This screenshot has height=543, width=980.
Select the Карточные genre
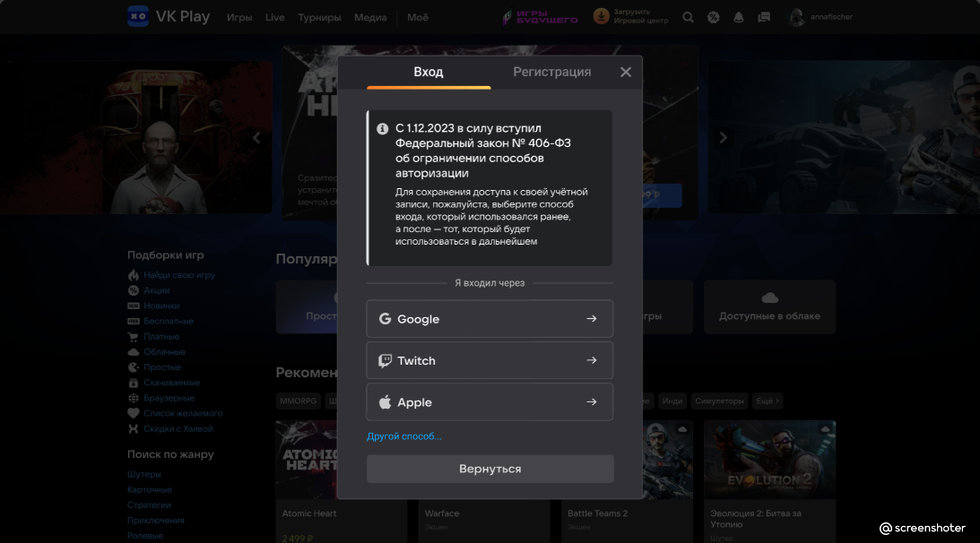point(150,490)
